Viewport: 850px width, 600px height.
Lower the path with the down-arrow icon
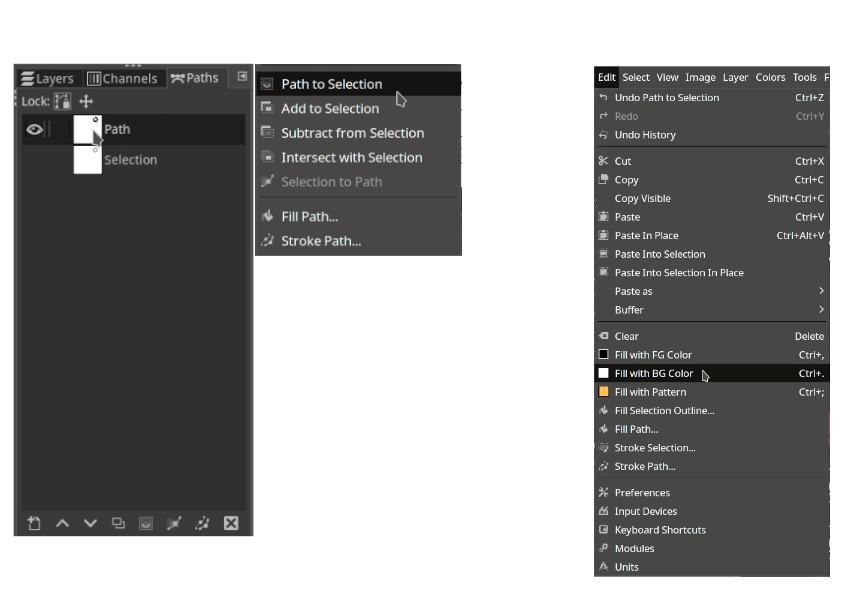[x=91, y=523]
